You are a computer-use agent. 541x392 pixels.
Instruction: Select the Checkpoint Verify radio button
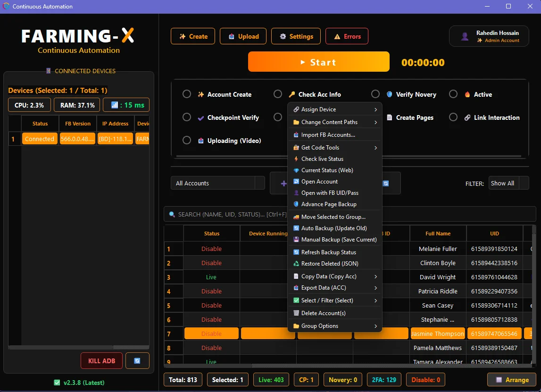pyautogui.click(x=187, y=117)
